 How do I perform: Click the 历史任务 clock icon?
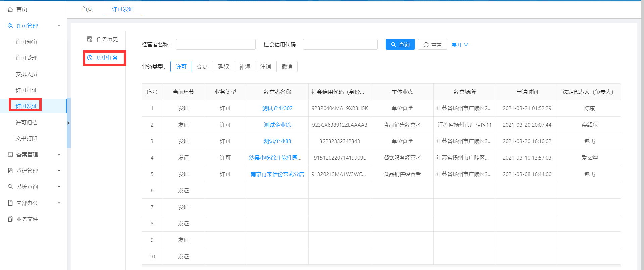90,58
